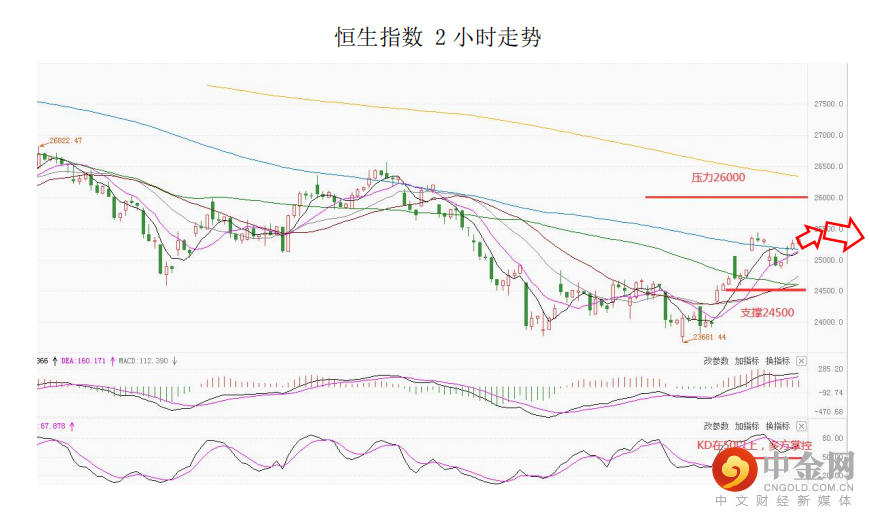This screenshot has width=869, height=519.
Task: Open 改参数 in the MACD panel
Action: point(716,360)
